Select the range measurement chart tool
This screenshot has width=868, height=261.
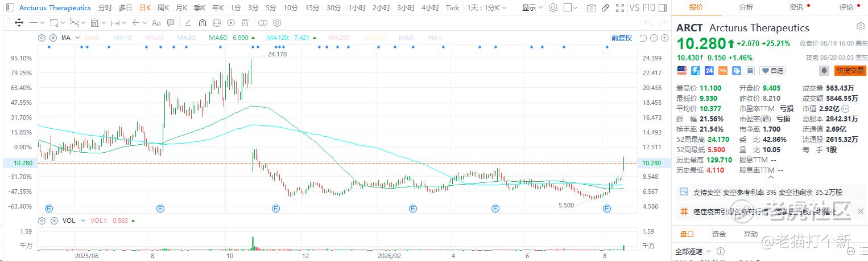click(94, 23)
